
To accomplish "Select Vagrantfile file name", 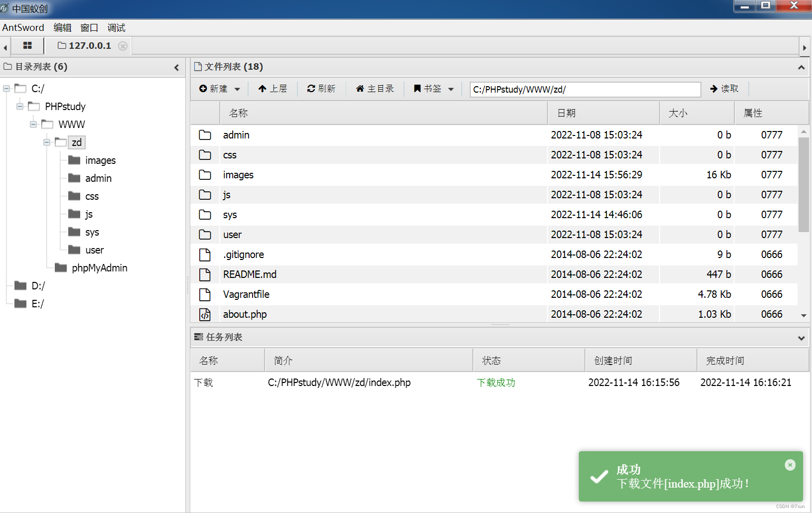I will click(x=246, y=294).
